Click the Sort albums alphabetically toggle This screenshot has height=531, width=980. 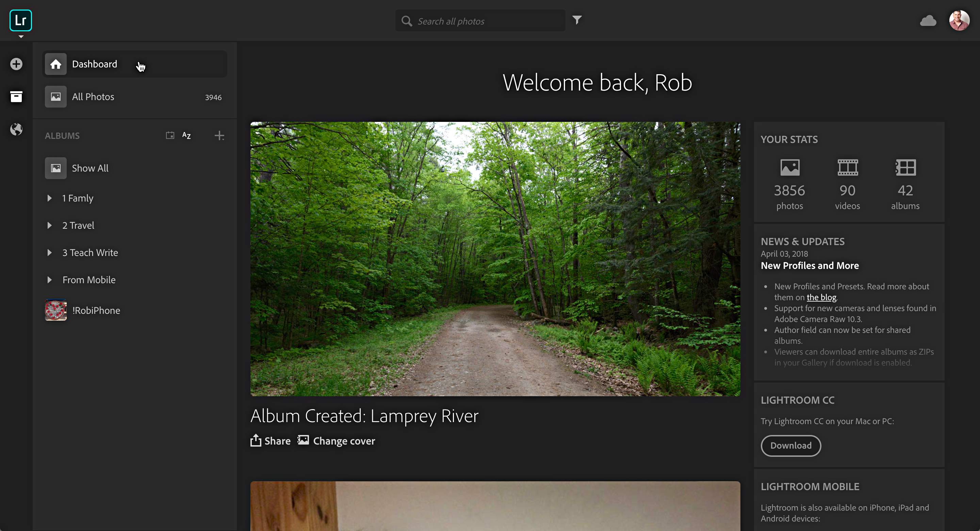(x=186, y=135)
